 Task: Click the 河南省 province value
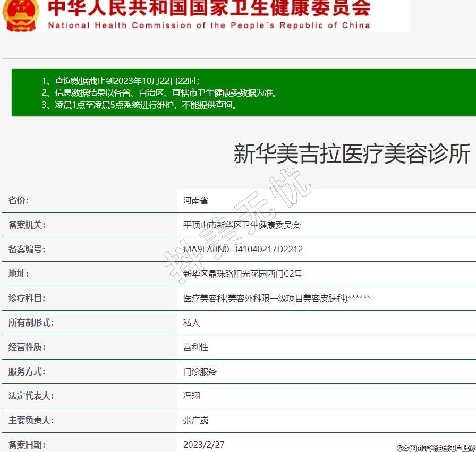pos(195,201)
